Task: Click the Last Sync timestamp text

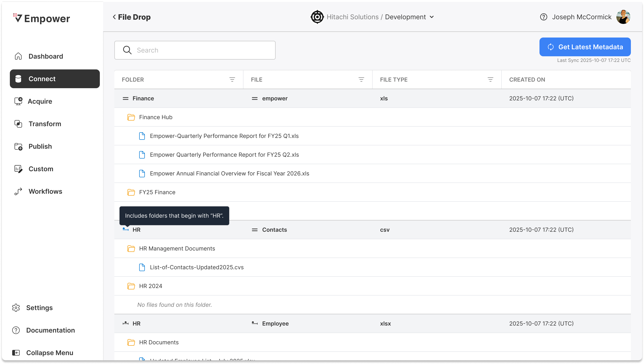Action: pos(594,61)
